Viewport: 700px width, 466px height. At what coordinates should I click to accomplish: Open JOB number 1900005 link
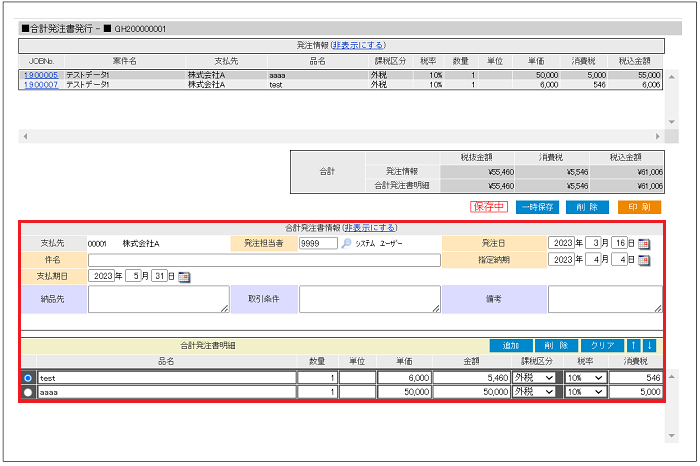pyautogui.click(x=40, y=75)
